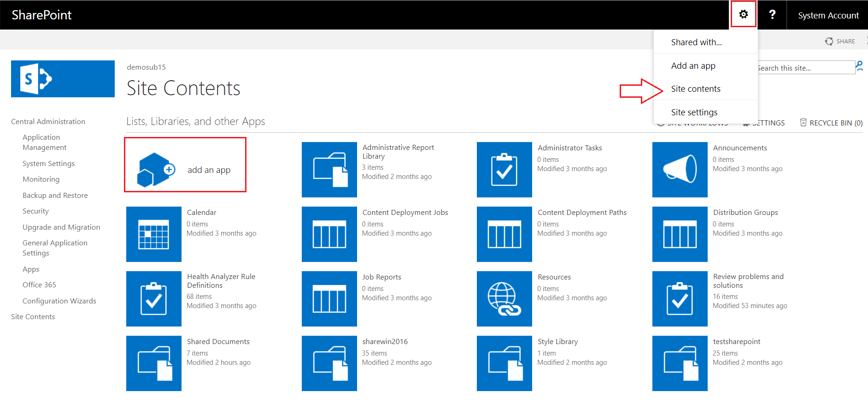This screenshot has width=868, height=404.
Task: Click in Search this site box
Action: coord(806,68)
